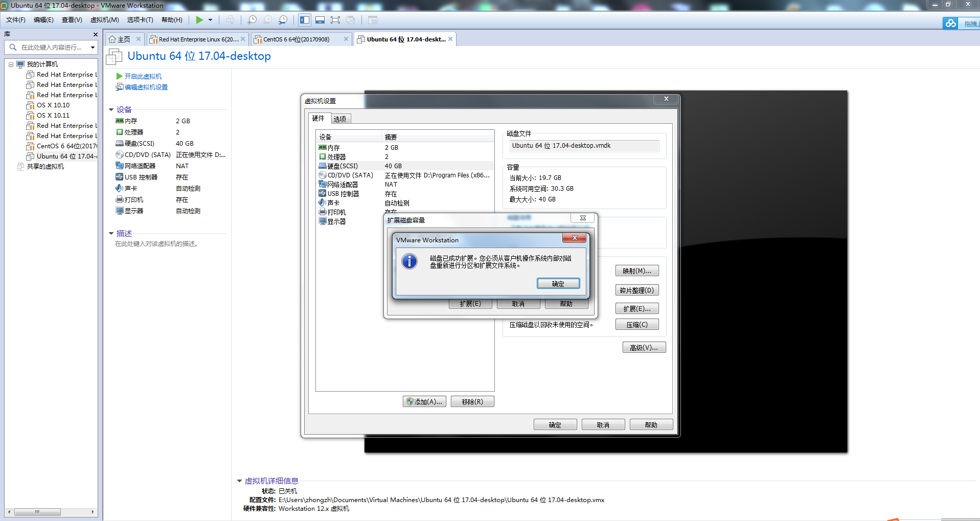
Task: Click the blue cloud icon at top right
Action: coord(950,24)
